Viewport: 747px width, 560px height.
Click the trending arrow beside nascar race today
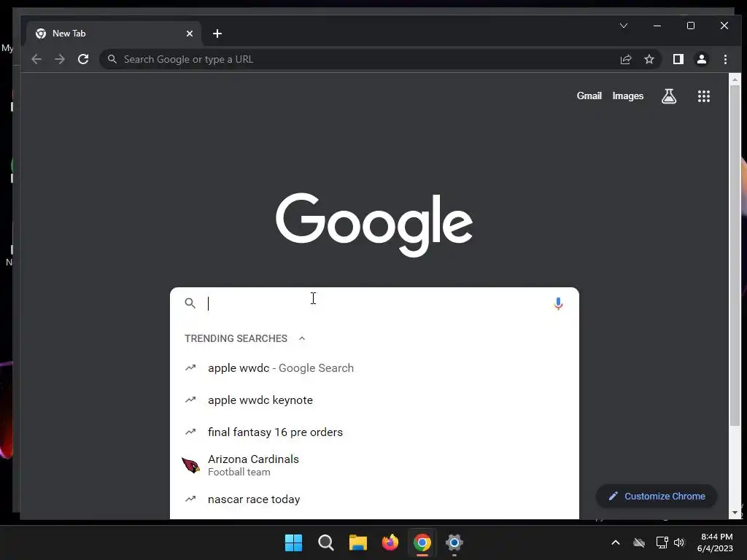pyautogui.click(x=190, y=499)
